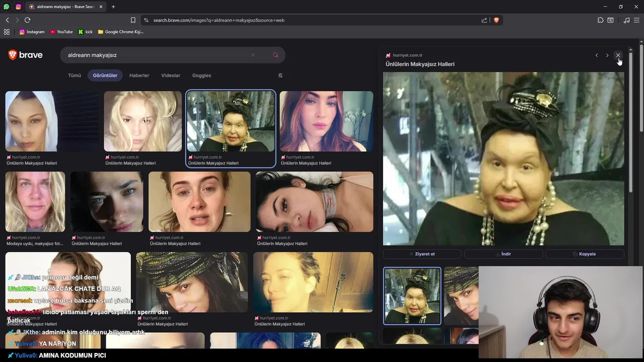Open the Brave main hamburger menu

[x=636, y=20]
